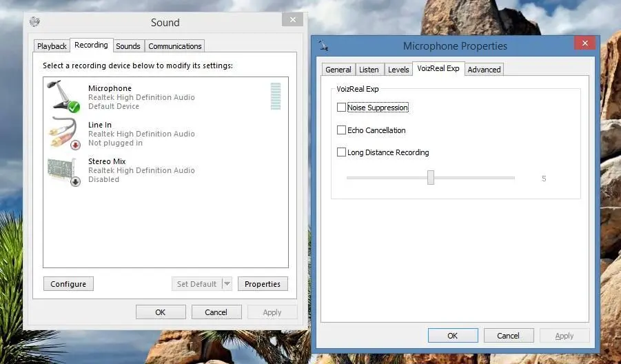Check the Long Distance Recording option
The height and width of the screenshot is (364, 621).
coord(341,152)
